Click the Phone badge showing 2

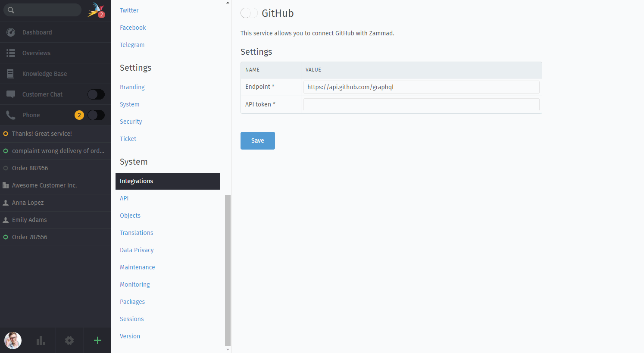79,115
